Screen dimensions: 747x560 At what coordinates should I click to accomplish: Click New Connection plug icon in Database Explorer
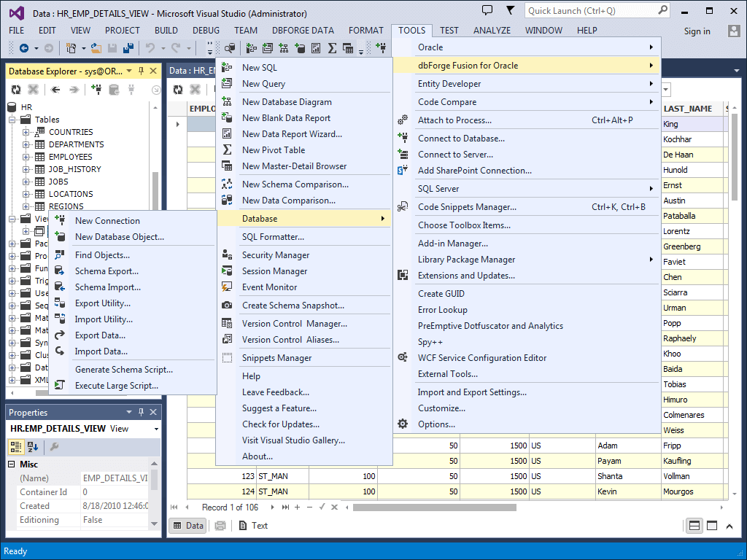(96, 90)
